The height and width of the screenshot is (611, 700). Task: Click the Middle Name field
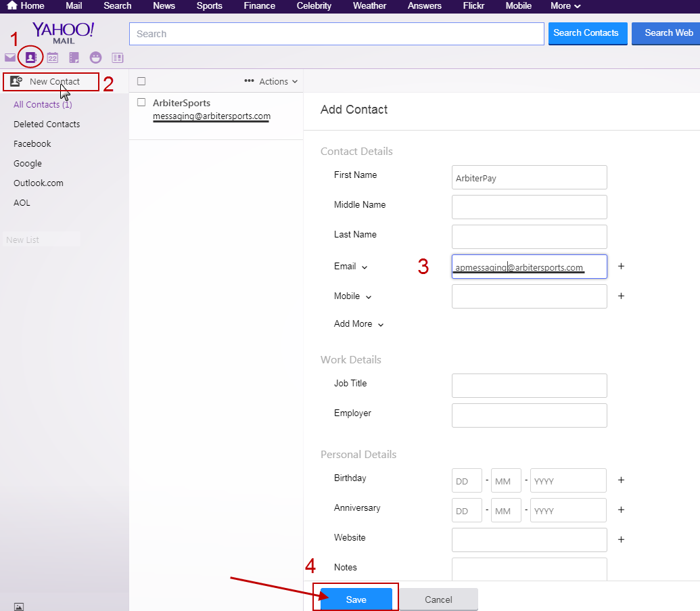click(529, 207)
